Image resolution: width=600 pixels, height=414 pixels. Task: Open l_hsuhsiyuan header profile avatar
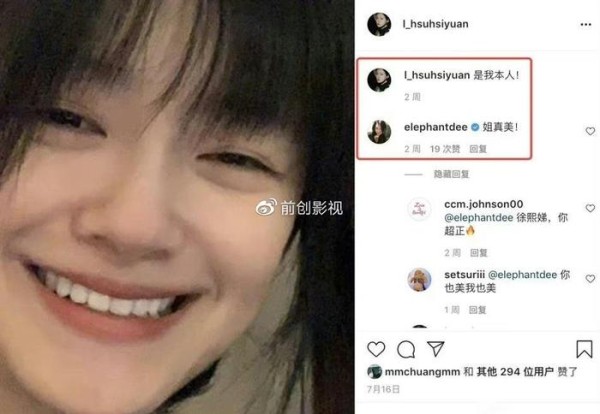coord(379,24)
